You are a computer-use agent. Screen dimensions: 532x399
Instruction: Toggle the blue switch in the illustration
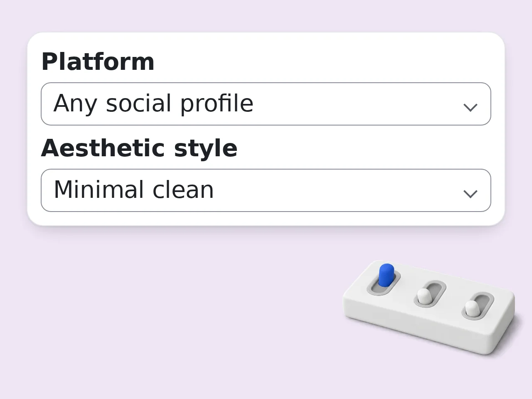tap(386, 275)
